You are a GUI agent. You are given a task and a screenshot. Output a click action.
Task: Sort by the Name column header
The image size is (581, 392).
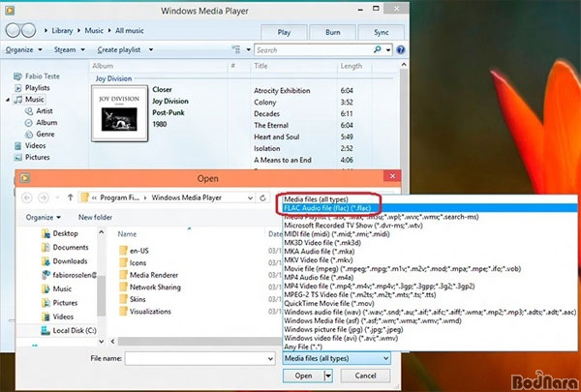[x=127, y=234]
